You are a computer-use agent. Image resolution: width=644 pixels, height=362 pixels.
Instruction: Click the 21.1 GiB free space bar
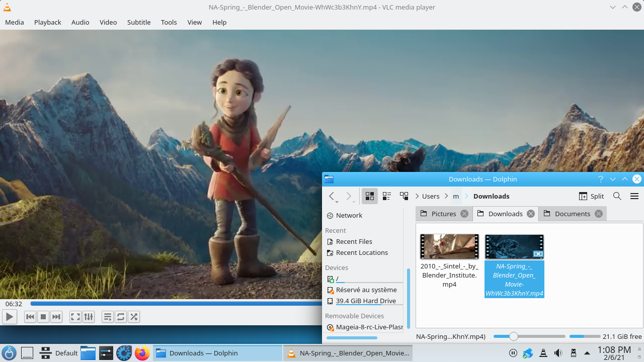coord(585,336)
